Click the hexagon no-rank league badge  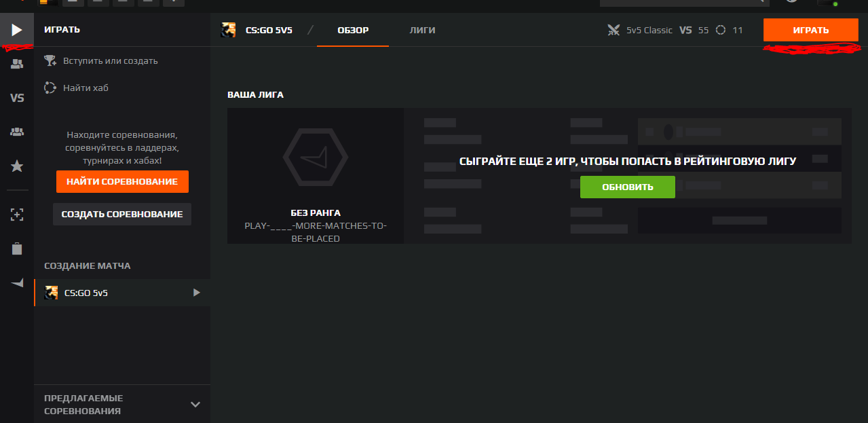click(x=315, y=158)
